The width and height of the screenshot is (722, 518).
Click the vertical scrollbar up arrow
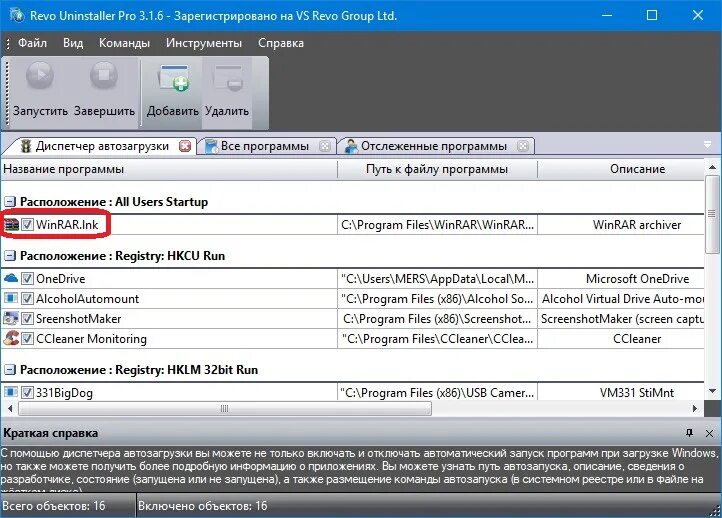pos(712,167)
